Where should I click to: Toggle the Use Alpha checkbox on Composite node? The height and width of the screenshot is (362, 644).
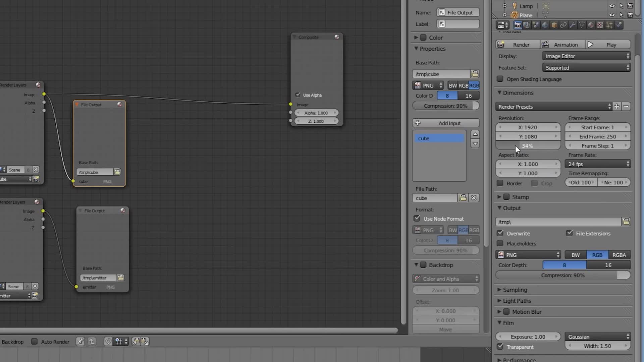pyautogui.click(x=298, y=95)
